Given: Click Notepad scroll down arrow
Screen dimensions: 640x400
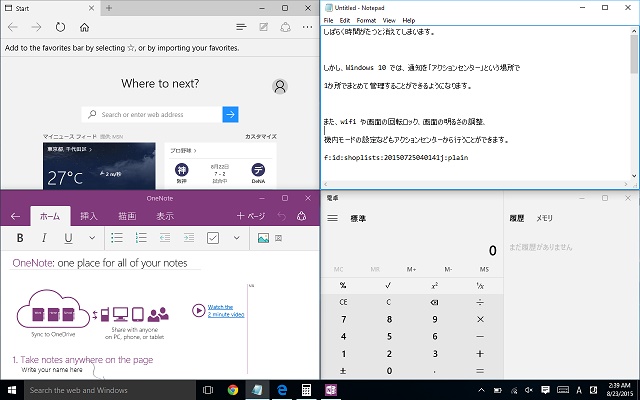Looking at the screenshot, I should pyautogui.click(x=634, y=176).
